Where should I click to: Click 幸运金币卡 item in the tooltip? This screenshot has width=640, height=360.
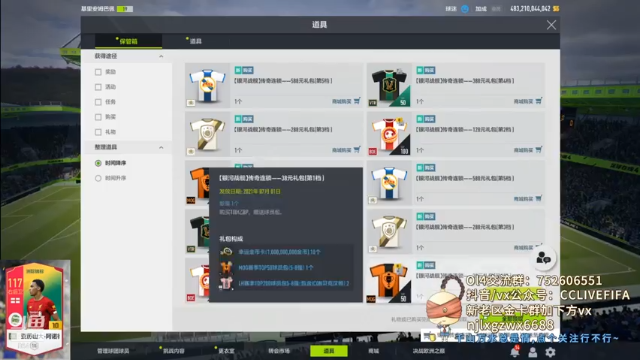280,252
